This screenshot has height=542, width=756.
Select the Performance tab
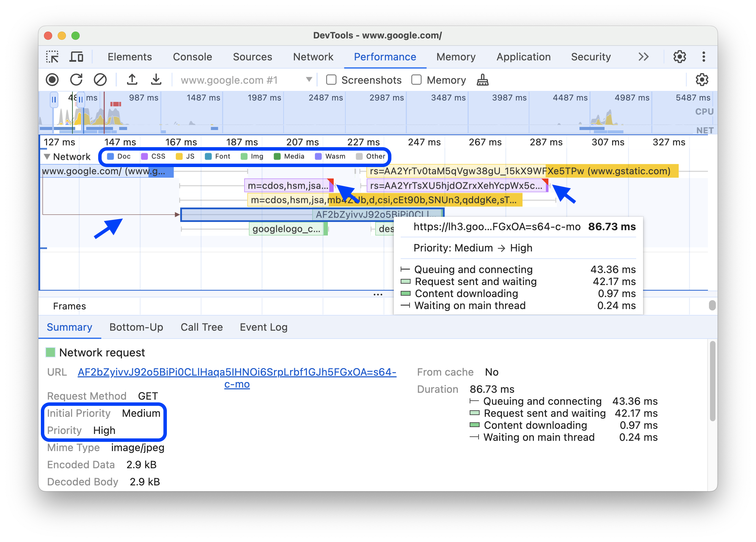[384, 56]
